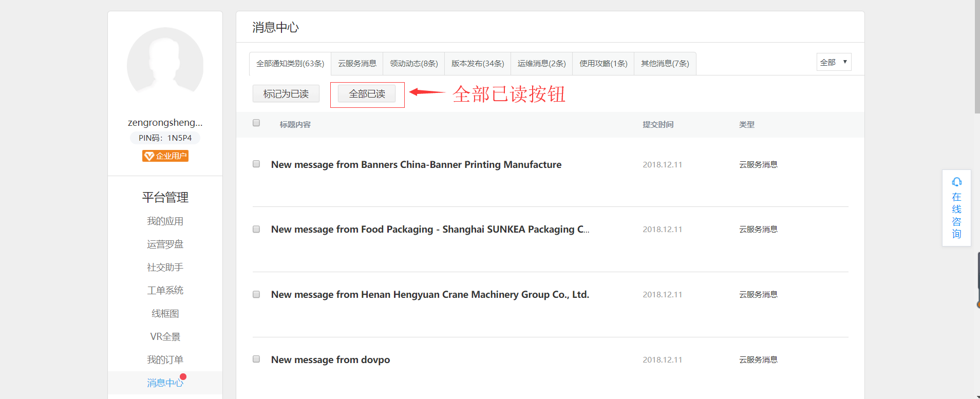Switch to the 云服务消息 tab
Image resolution: width=980 pixels, height=399 pixels.
click(x=357, y=64)
